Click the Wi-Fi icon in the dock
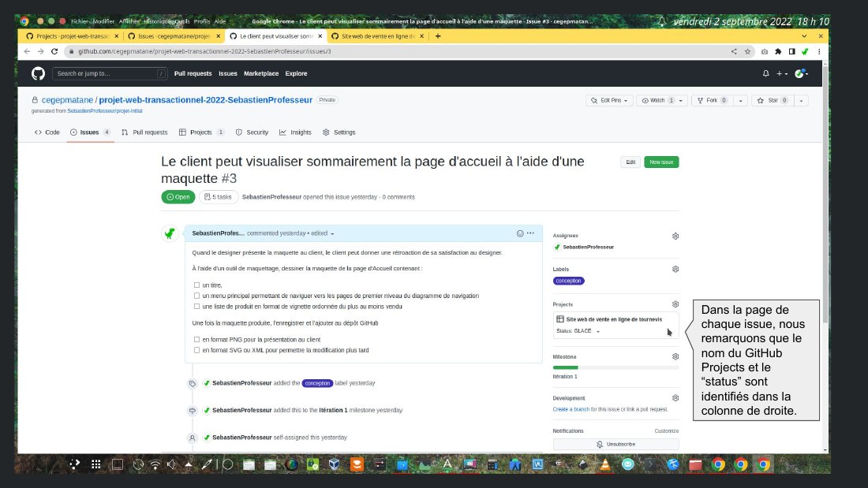Screen dimensions: 868x488 pyautogui.click(x=155, y=465)
